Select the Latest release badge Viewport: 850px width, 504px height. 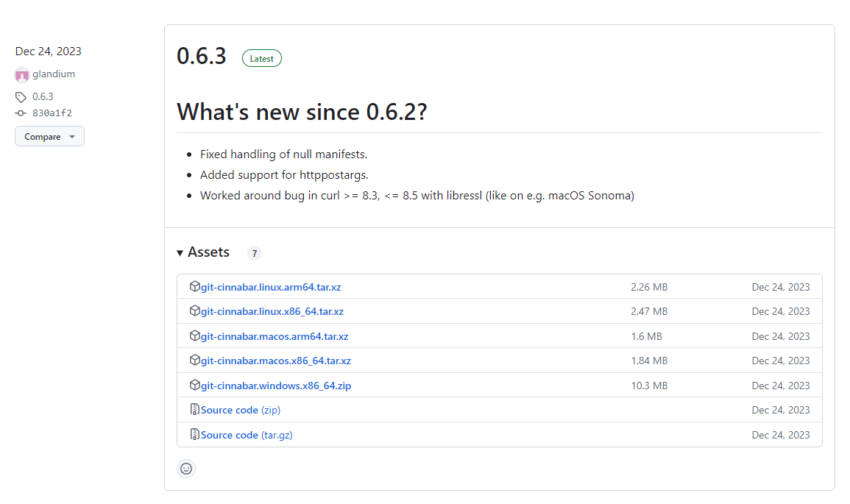261,58
